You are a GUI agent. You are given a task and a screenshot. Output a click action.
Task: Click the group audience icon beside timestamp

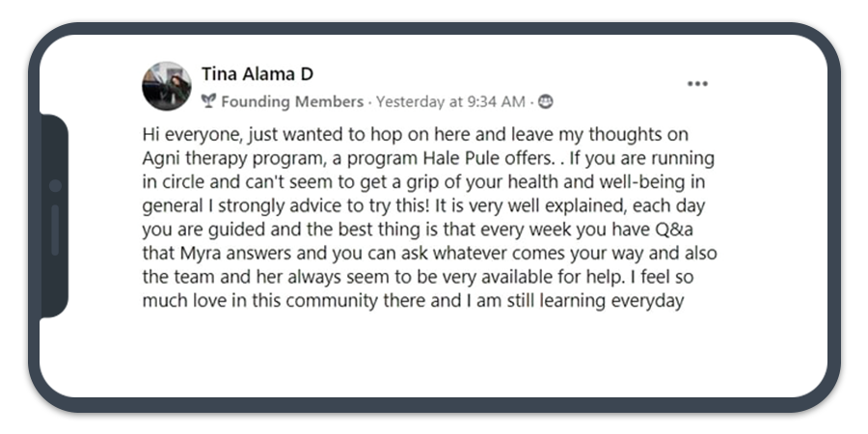click(546, 101)
